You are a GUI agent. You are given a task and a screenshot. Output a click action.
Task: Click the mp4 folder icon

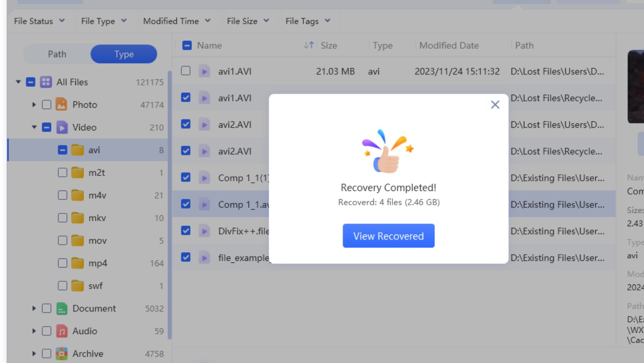click(x=77, y=263)
